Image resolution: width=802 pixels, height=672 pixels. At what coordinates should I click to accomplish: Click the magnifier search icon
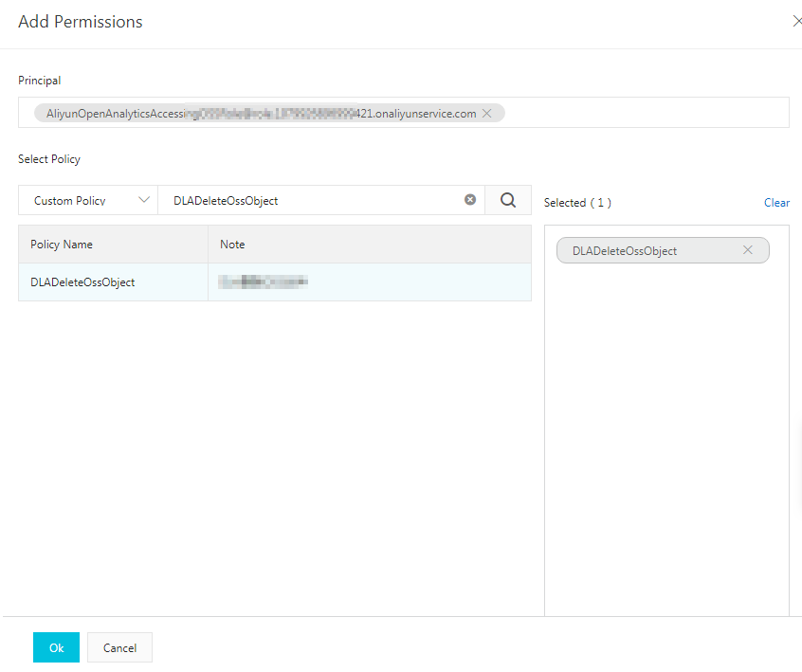pyautogui.click(x=508, y=200)
